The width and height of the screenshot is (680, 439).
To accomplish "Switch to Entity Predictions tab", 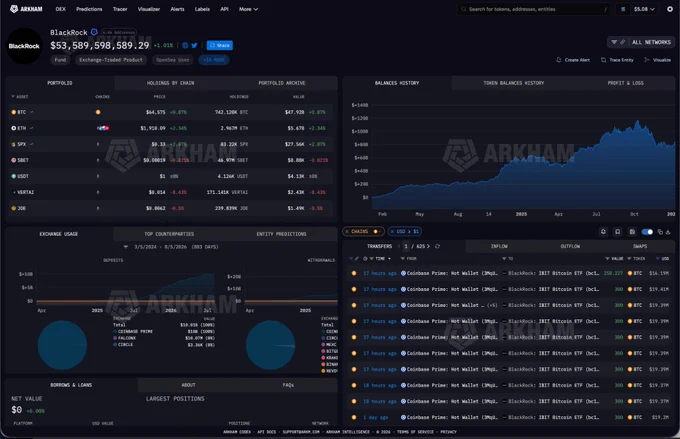I will point(281,234).
